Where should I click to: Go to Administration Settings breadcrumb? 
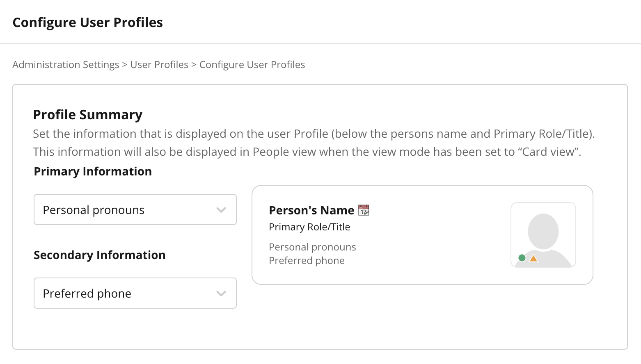(66, 65)
